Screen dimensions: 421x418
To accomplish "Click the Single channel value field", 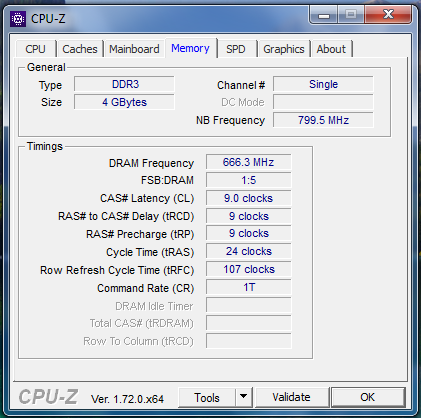I will click(x=323, y=84).
